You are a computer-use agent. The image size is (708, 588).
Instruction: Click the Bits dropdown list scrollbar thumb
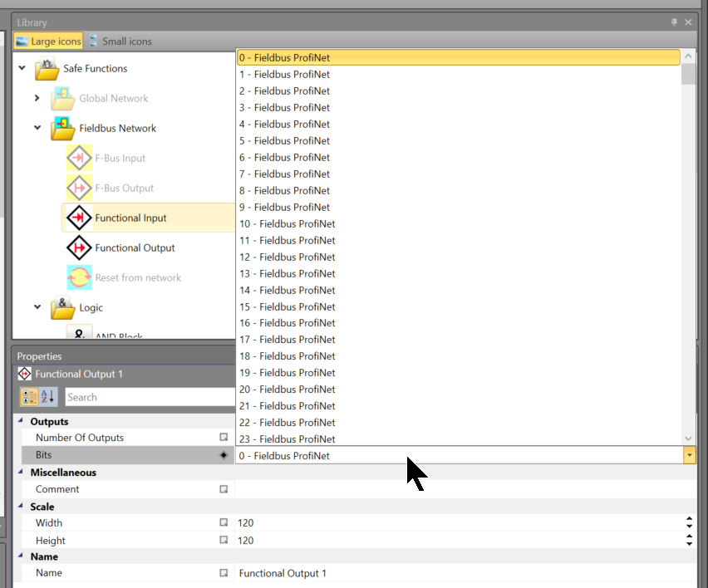click(x=688, y=74)
